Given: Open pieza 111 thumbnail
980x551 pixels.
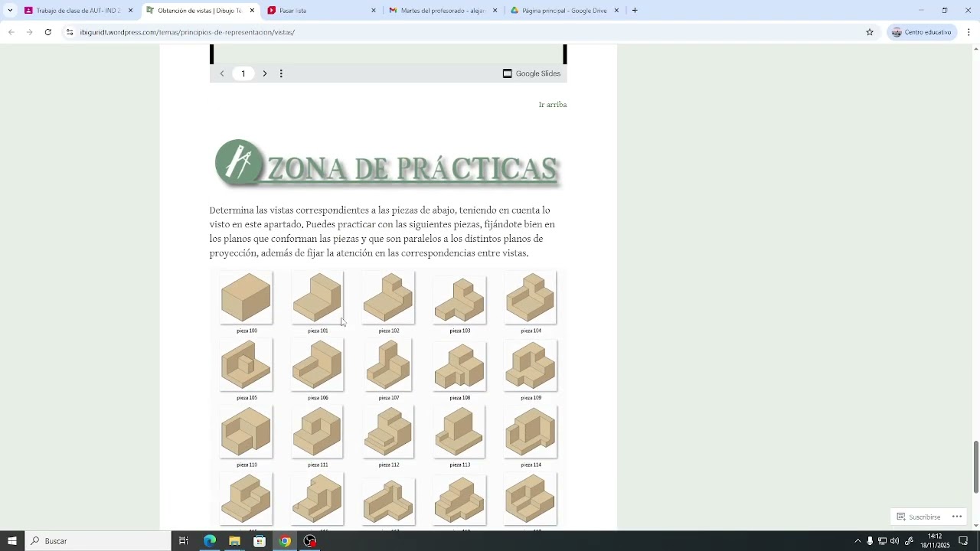Looking at the screenshot, I should (318, 432).
